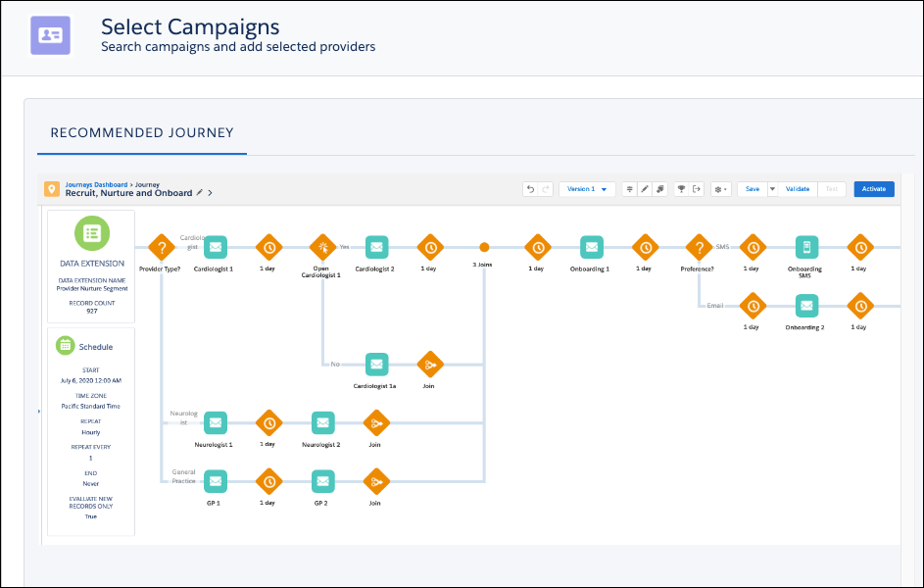Click the 3 Joins connector dot on the canvas

486,247
